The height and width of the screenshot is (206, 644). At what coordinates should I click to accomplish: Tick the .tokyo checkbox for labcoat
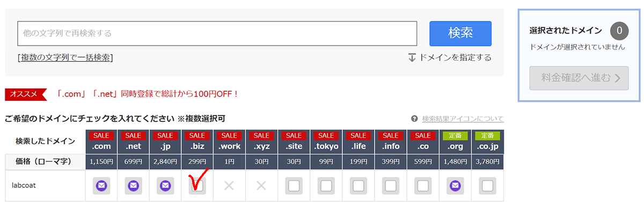pyautogui.click(x=326, y=186)
